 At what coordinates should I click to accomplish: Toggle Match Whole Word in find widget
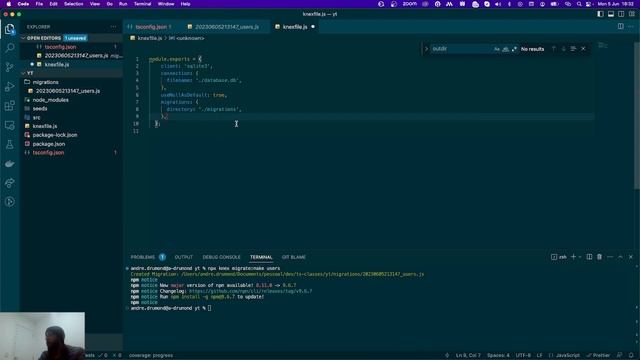505,49
